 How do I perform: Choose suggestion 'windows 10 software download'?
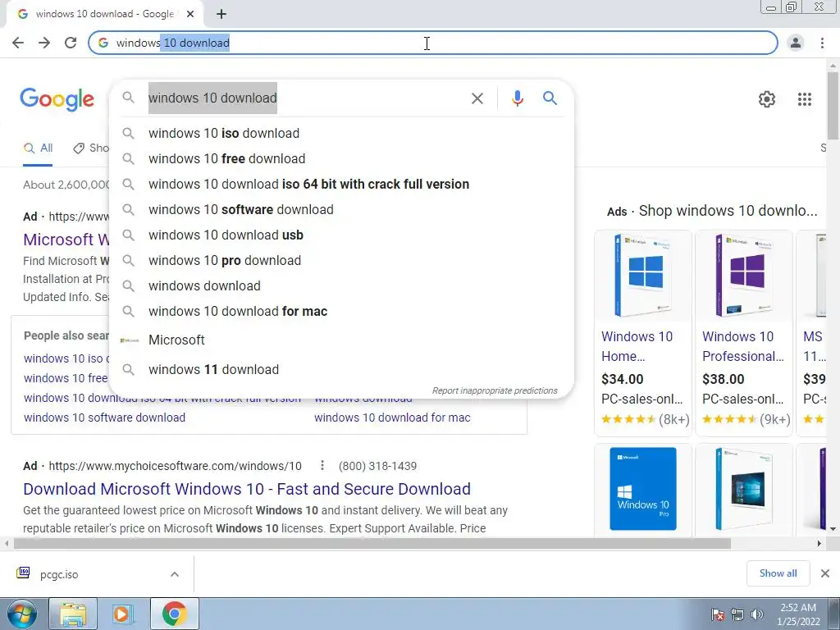tap(341, 209)
